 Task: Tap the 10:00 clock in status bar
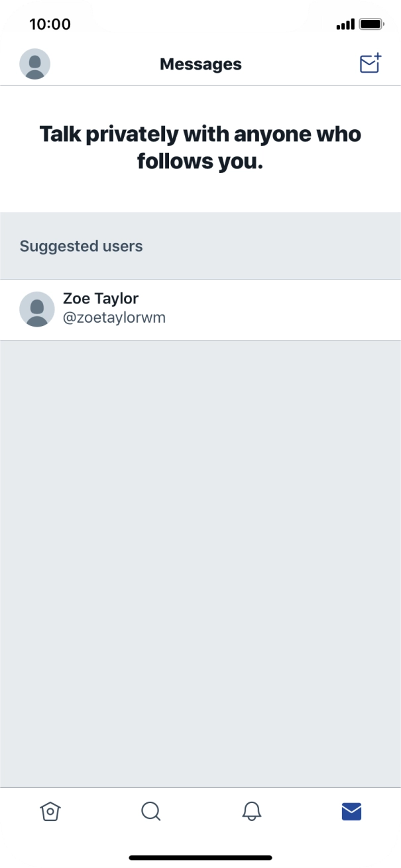50,25
